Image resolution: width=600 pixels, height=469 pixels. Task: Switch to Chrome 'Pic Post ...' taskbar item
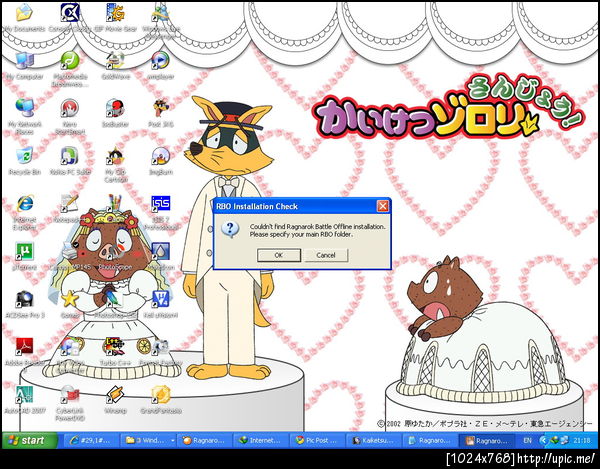click(318, 441)
